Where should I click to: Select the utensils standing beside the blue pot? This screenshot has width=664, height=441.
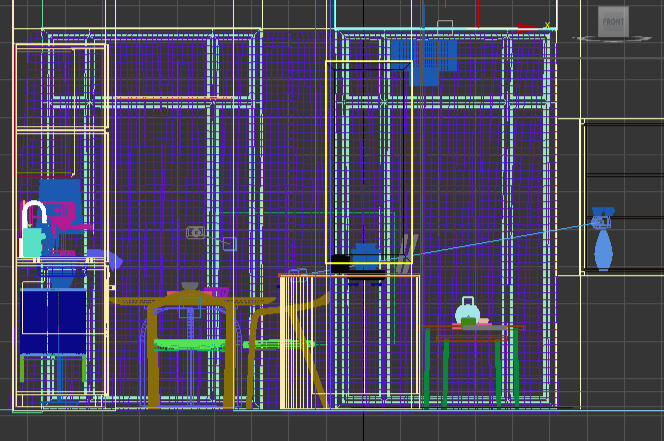pos(408,247)
